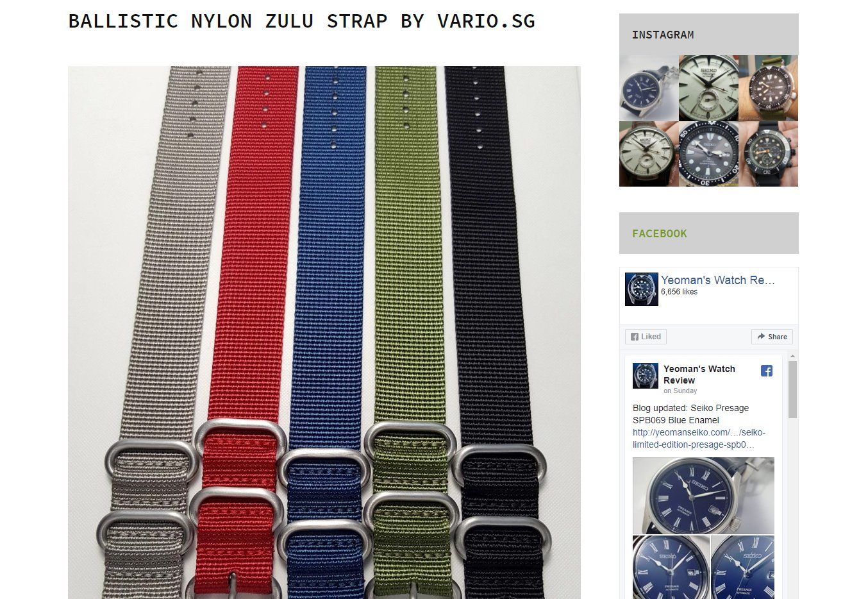
Task: Click the FACEBOOK widget heading
Action: 659,233
